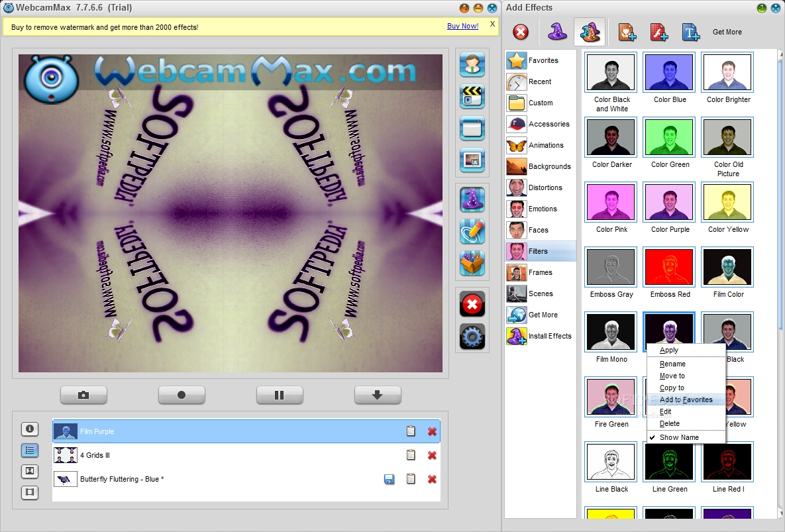Open the Faces category

pyautogui.click(x=541, y=230)
